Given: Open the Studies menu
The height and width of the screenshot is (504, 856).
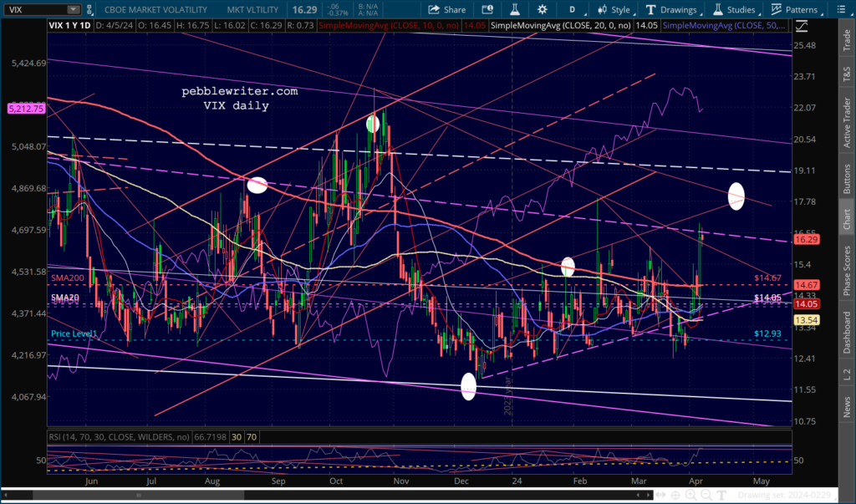Looking at the screenshot, I should (x=736, y=9).
